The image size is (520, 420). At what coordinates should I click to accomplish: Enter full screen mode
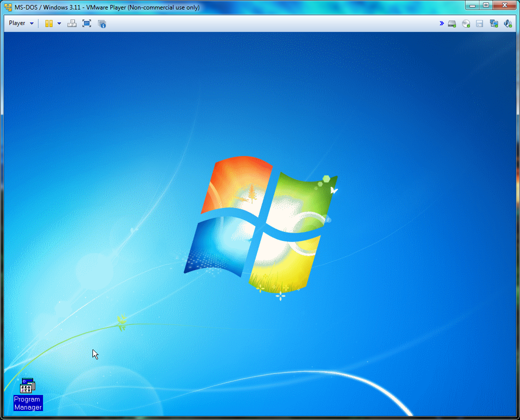[x=86, y=23]
